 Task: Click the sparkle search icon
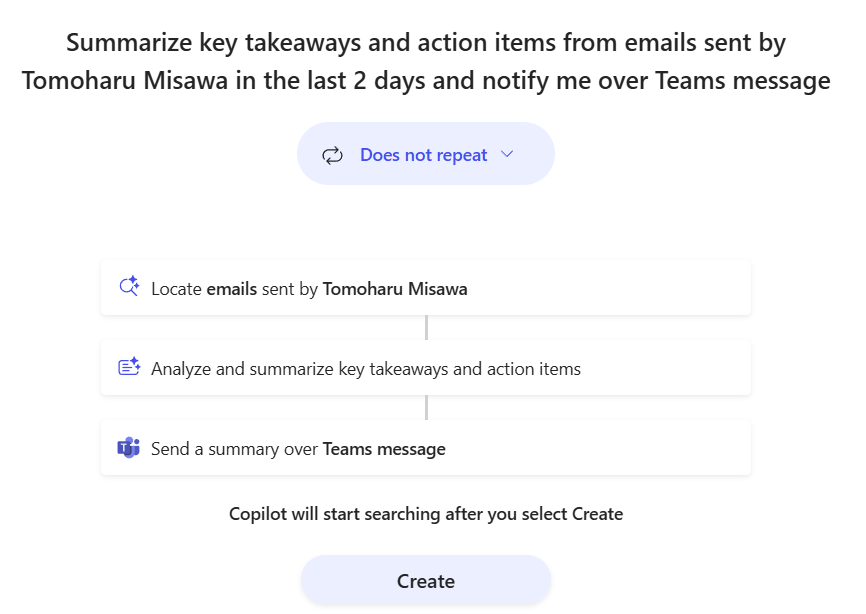coord(129,287)
